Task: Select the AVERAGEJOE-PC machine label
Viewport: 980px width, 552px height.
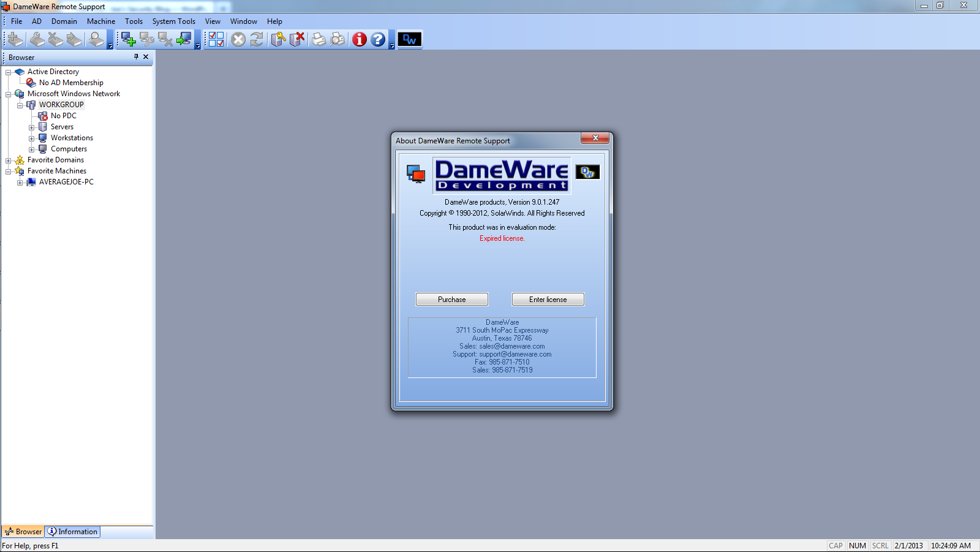Action: click(x=66, y=182)
